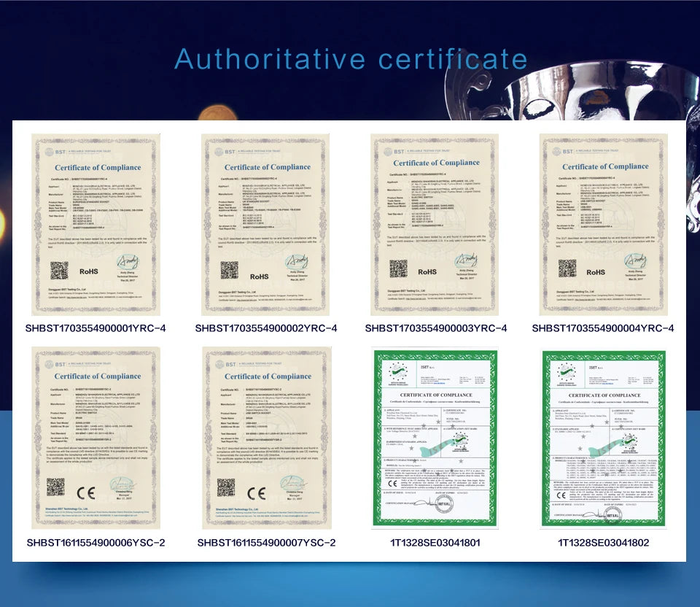Click the 1T1328SE03041801 caption text
This screenshot has width=700, height=607.
435,543
